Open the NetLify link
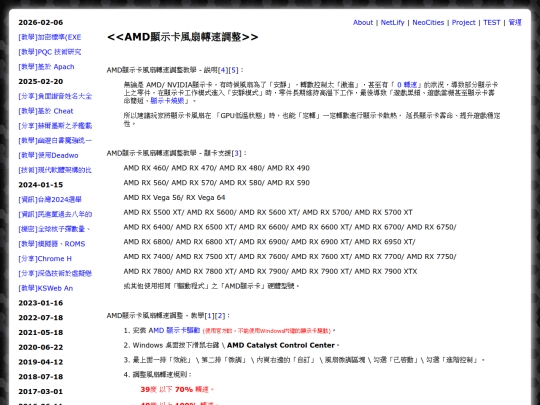The image size is (540, 405). [x=392, y=22]
